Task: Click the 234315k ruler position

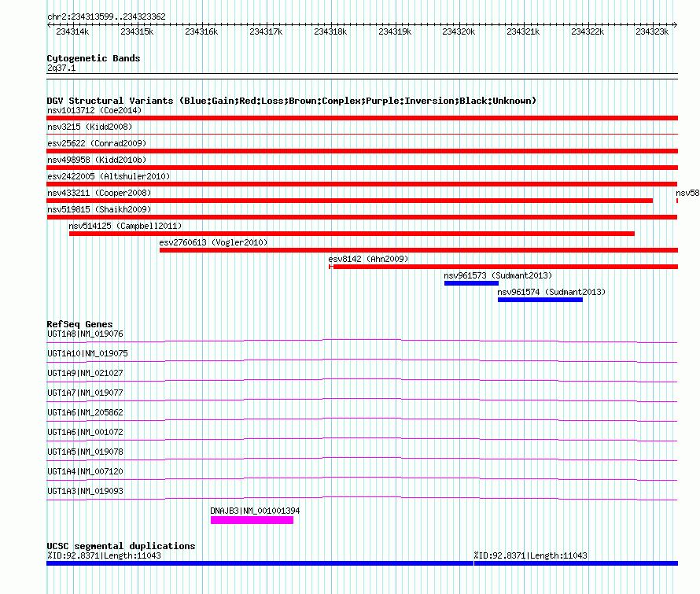Action: (137, 31)
